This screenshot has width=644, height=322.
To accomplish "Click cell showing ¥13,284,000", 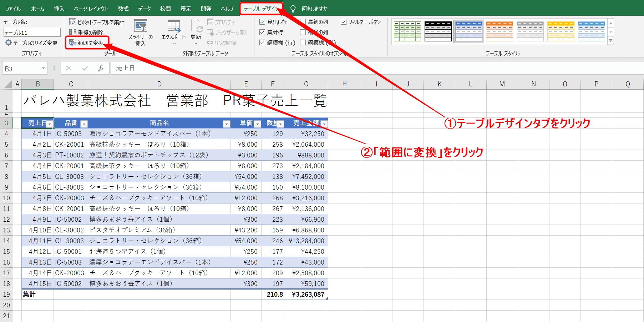I will [x=306, y=241].
